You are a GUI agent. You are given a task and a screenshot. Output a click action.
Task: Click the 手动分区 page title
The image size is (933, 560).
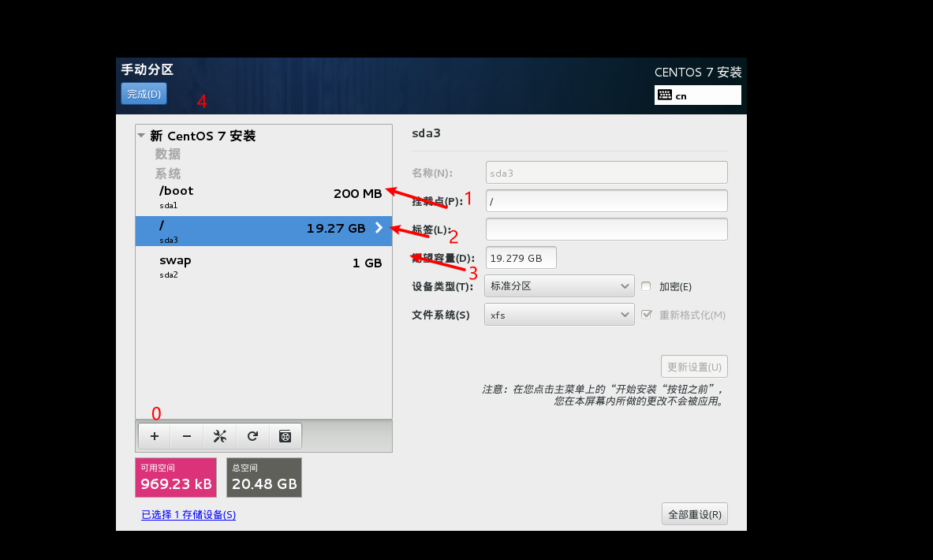pyautogui.click(x=147, y=69)
